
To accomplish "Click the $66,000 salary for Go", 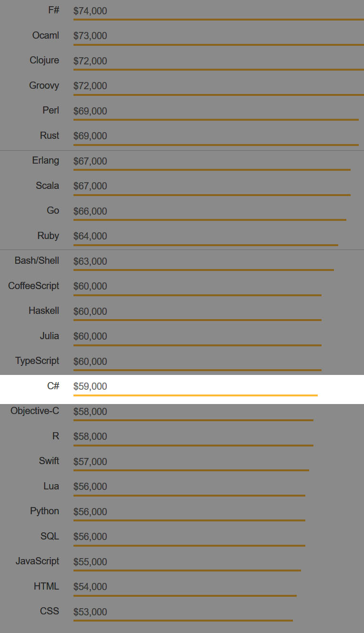I will pyautogui.click(x=90, y=211).
